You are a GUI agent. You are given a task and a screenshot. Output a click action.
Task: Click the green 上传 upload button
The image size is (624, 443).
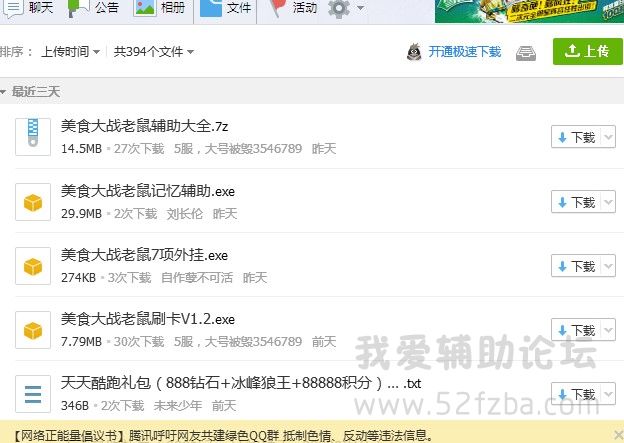pos(587,51)
